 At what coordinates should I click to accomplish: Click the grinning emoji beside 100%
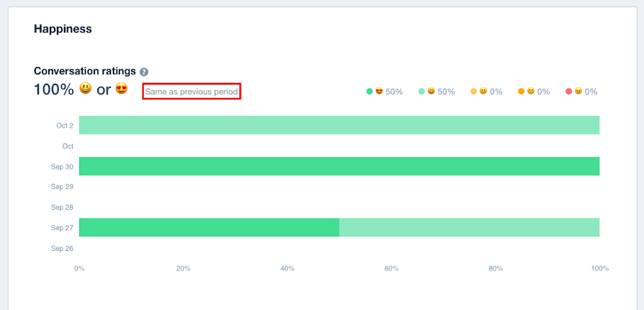click(86, 89)
